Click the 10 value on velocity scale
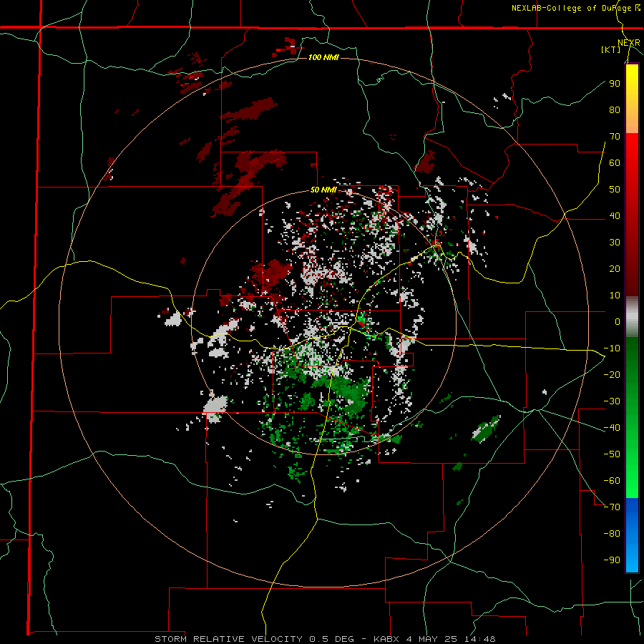Image resolution: width=644 pixels, height=644 pixels. pos(615,296)
